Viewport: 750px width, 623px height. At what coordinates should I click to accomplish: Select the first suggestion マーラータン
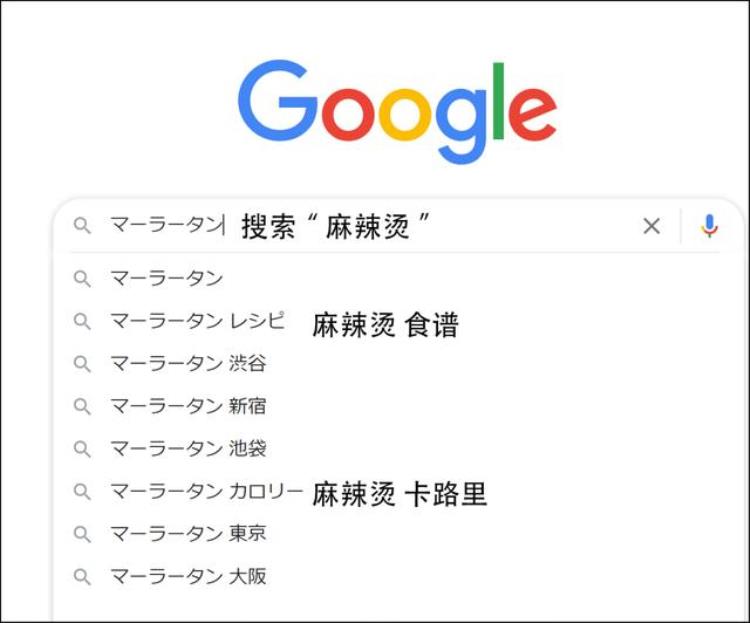point(166,278)
